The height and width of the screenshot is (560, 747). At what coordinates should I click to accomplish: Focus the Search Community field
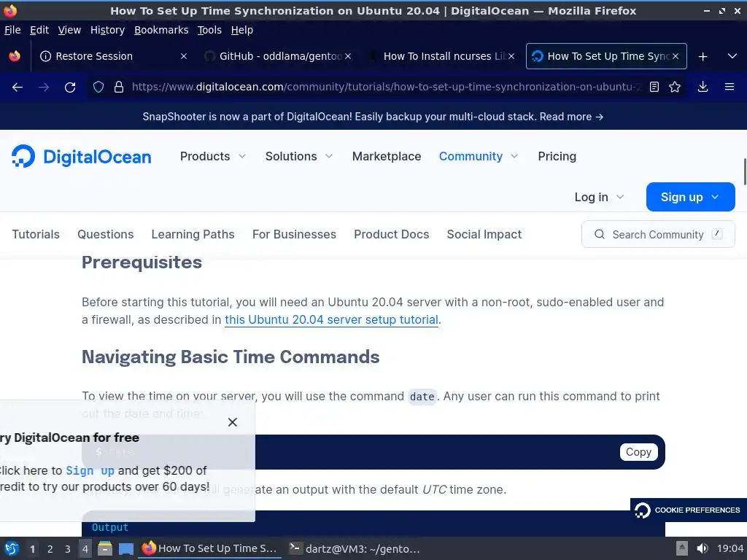click(658, 234)
